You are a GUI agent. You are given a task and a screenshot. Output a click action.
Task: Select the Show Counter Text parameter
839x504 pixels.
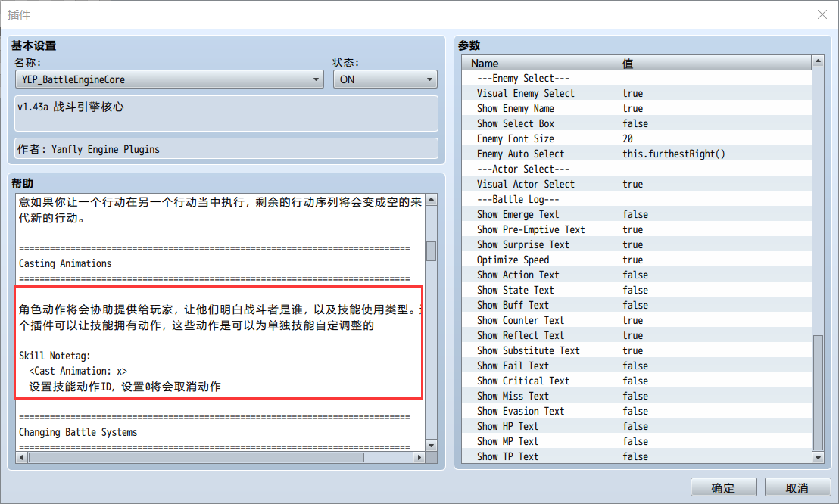[637, 320]
